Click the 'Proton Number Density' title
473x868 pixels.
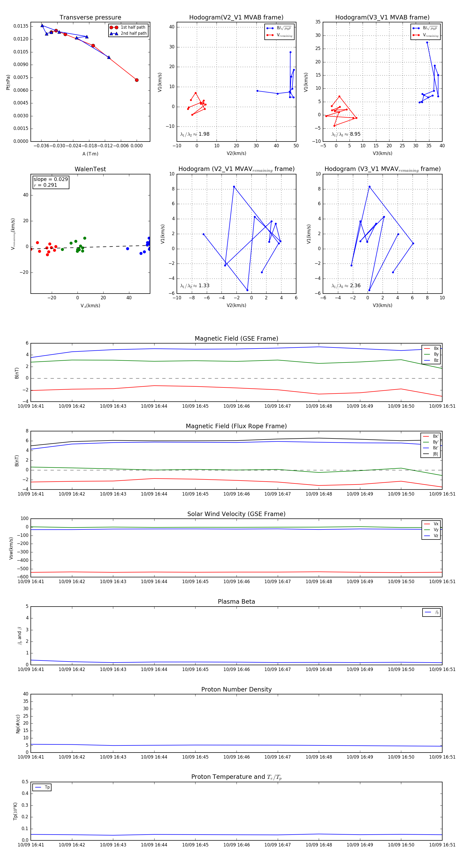point(236,689)
